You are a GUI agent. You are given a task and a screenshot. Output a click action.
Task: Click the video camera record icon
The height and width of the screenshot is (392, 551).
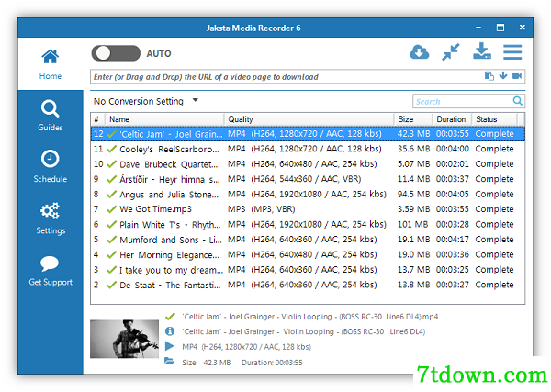point(517,76)
